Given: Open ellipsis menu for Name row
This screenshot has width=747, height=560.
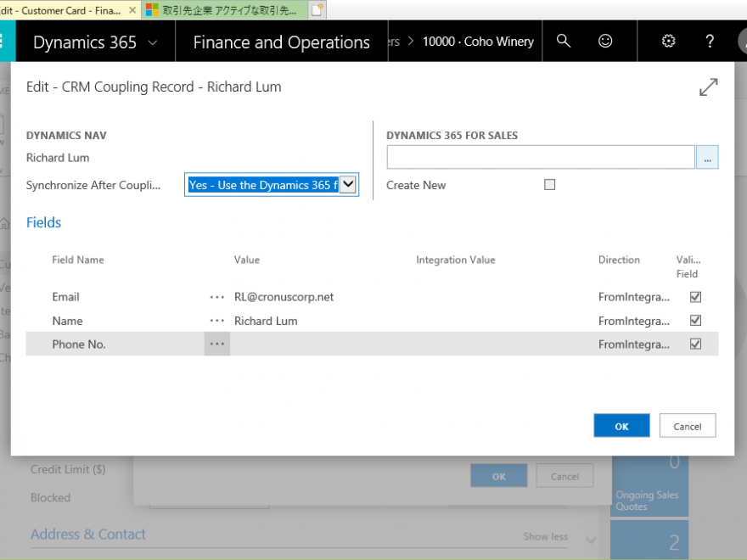Looking at the screenshot, I should point(216,321).
